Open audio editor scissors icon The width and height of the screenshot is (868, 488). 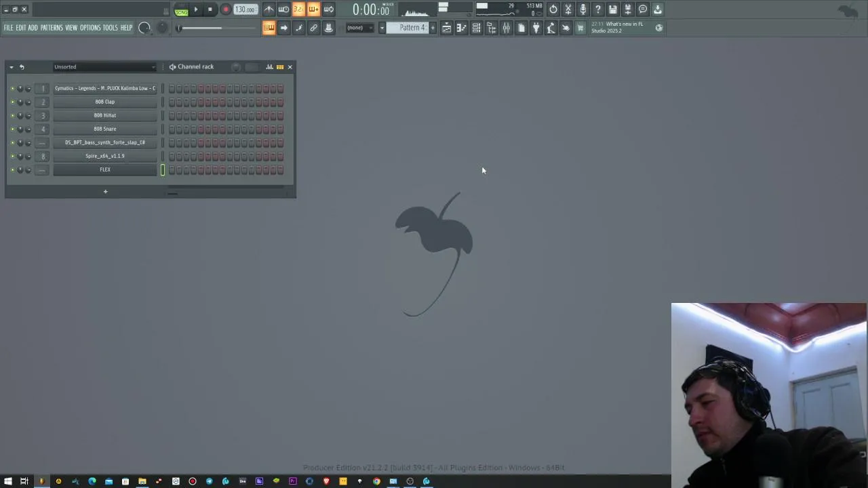(x=568, y=9)
